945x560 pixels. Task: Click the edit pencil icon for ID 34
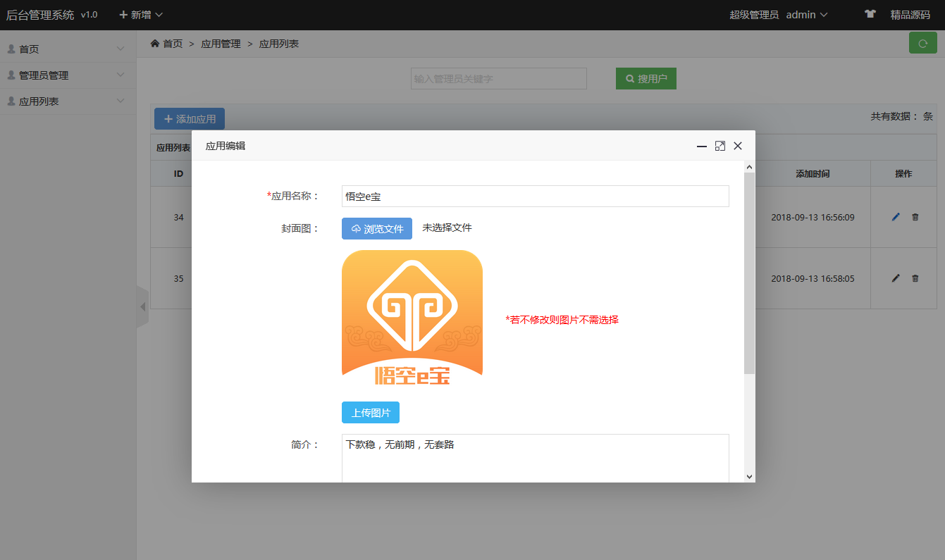click(x=896, y=217)
